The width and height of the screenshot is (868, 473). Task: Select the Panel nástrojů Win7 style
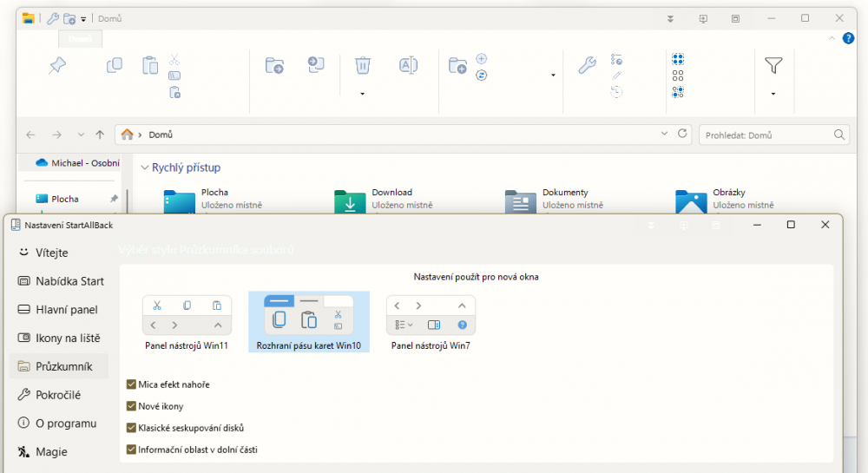(x=431, y=322)
